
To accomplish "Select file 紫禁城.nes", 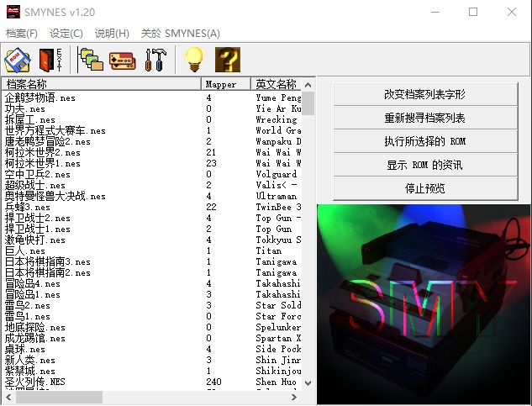I will [30, 371].
